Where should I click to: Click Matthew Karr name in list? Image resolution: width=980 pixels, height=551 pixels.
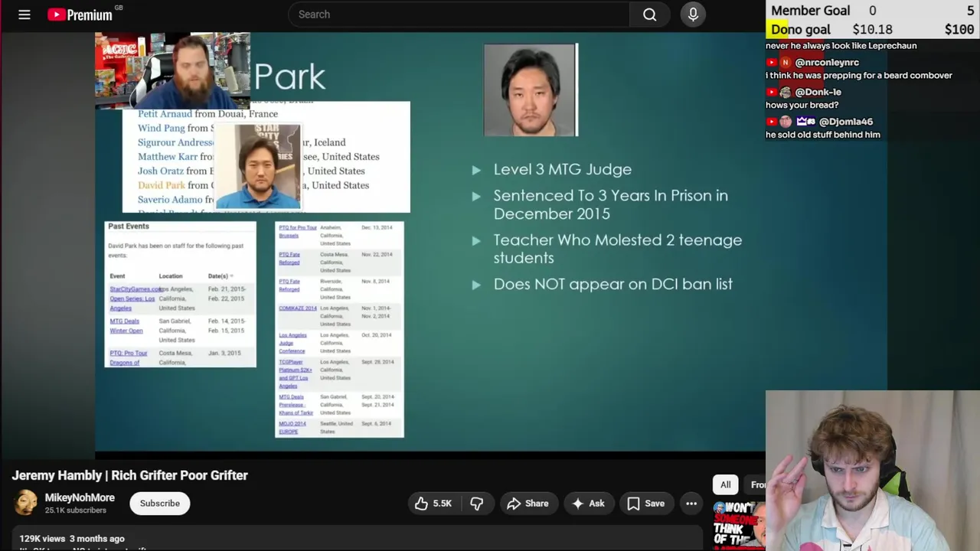(x=167, y=157)
